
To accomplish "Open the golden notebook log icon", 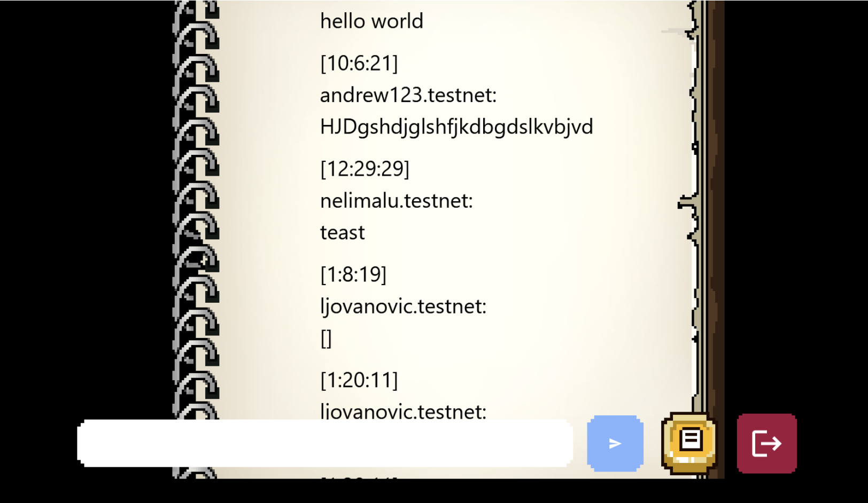I will click(x=689, y=443).
